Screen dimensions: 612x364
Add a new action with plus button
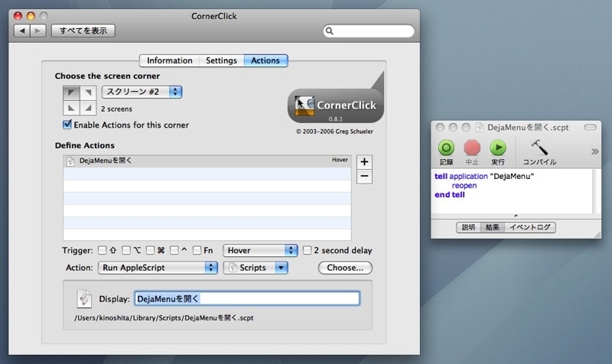pos(364,162)
